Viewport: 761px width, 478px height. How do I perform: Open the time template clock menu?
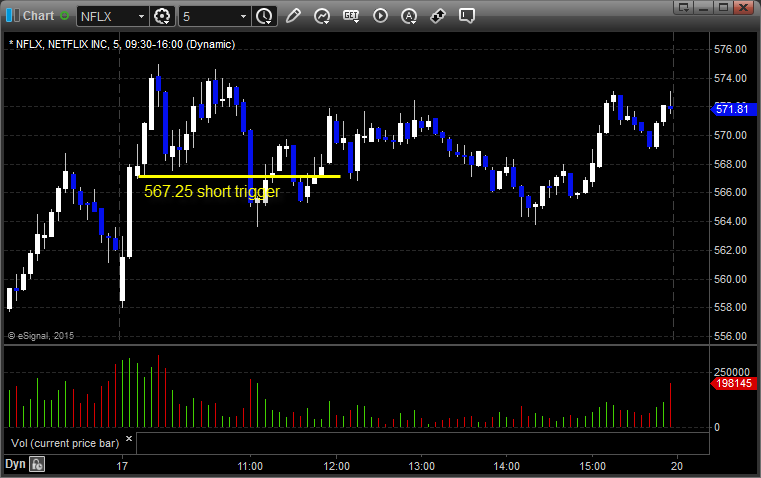tap(265, 16)
